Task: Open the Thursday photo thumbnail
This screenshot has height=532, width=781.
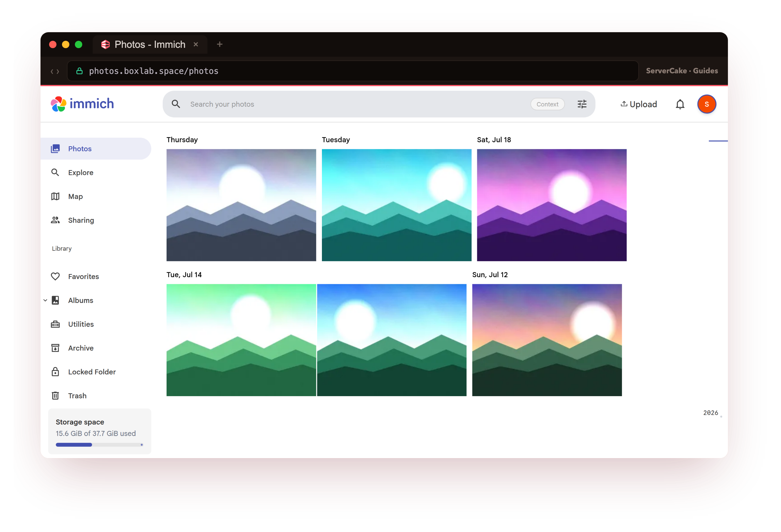Action: tap(241, 205)
